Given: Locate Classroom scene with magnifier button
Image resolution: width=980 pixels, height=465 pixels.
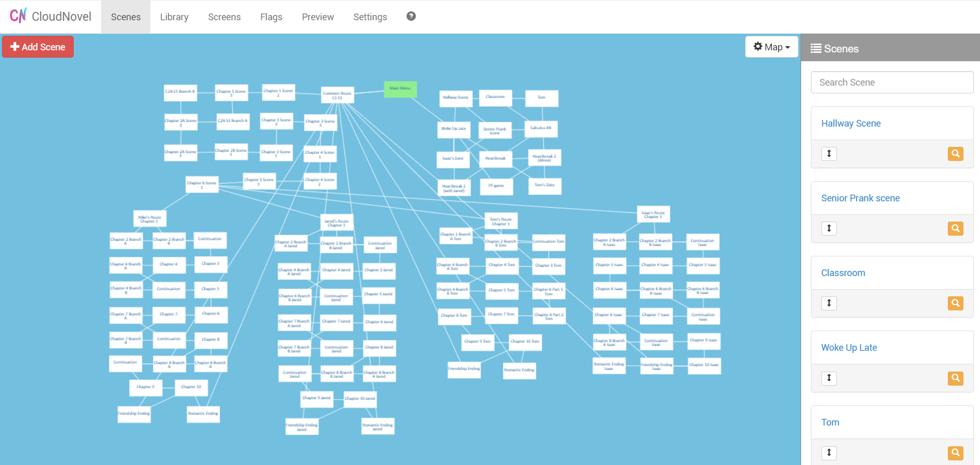Looking at the screenshot, I should pos(956,303).
